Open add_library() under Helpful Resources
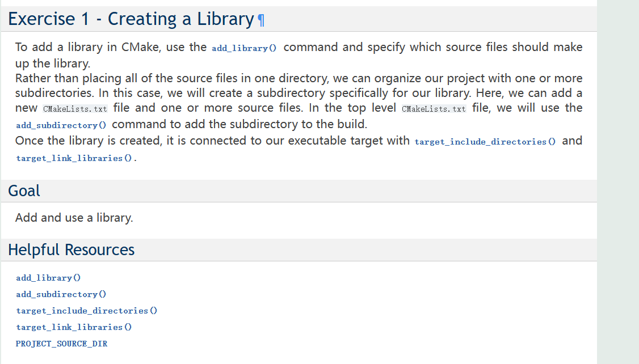639x364 pixels. [x=48, y=278]
